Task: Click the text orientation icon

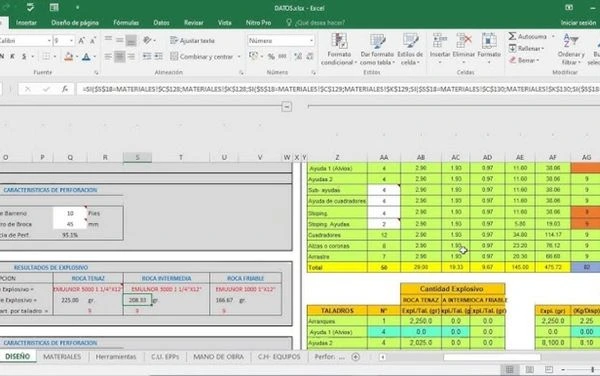Action: pyautogui.click(x=147, y=40)
